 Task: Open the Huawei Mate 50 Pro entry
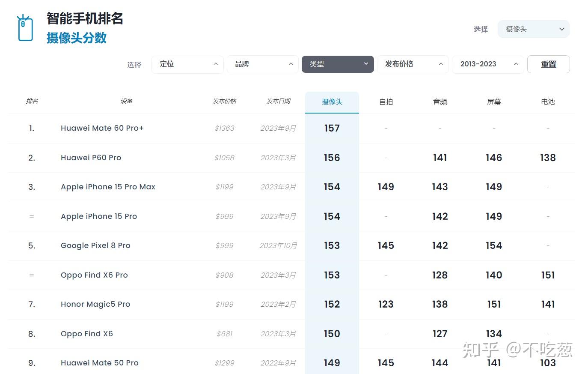[100, 363]
